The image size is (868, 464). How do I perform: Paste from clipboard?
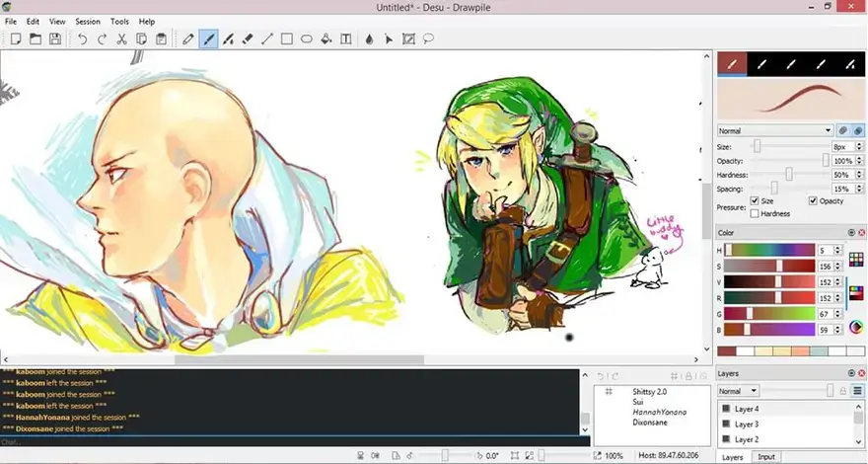[161, 39]
